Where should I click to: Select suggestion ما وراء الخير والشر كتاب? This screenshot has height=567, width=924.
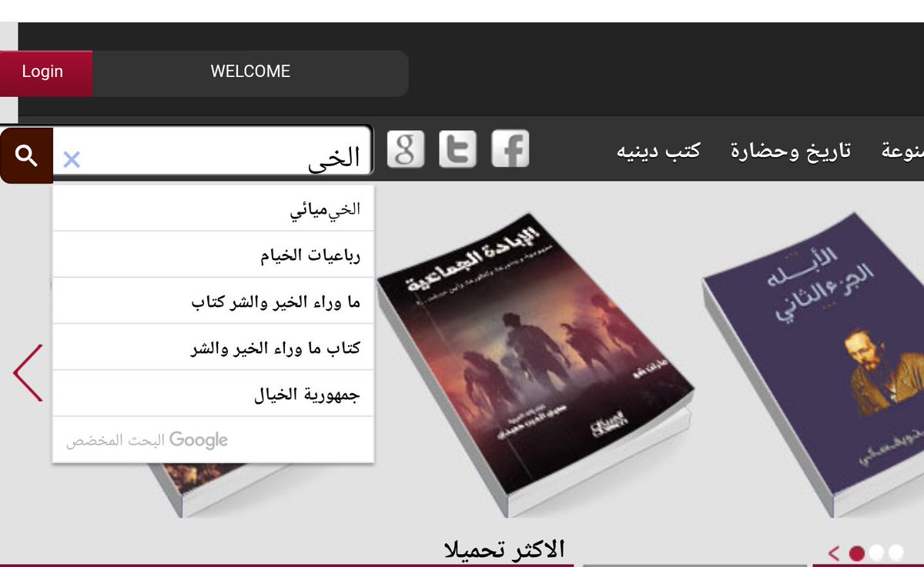click(213, 301)
